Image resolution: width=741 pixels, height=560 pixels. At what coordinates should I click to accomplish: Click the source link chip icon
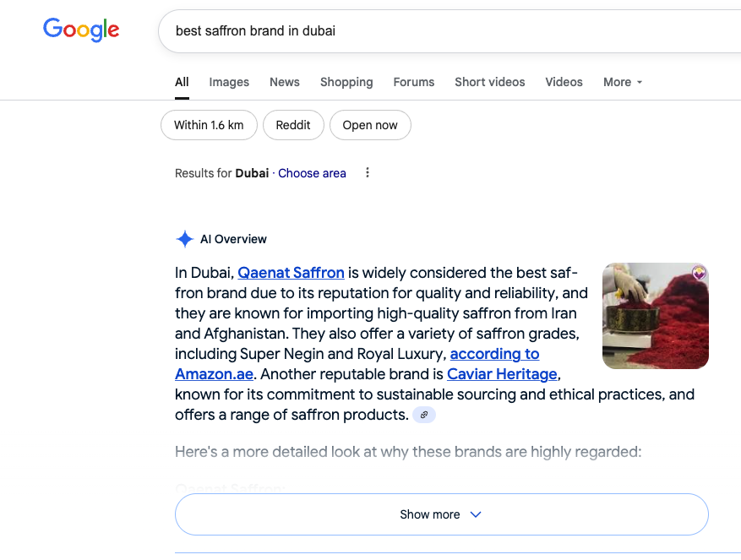424,415
